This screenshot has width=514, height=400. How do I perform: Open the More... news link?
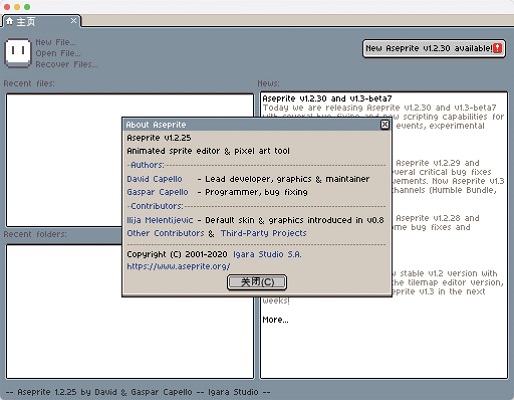pyautogui.click(x=275, y=320)
